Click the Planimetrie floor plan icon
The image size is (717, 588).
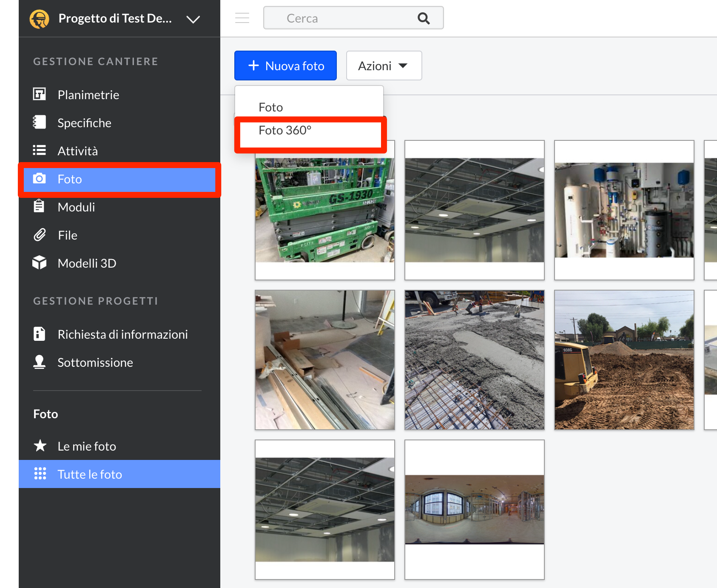point(40,94)
